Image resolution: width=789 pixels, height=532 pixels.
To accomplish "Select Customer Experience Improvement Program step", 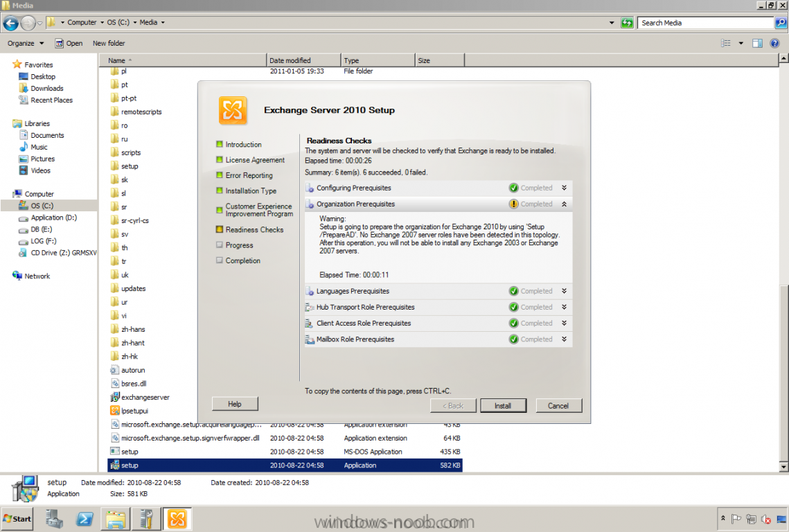I will pos(255,210).
